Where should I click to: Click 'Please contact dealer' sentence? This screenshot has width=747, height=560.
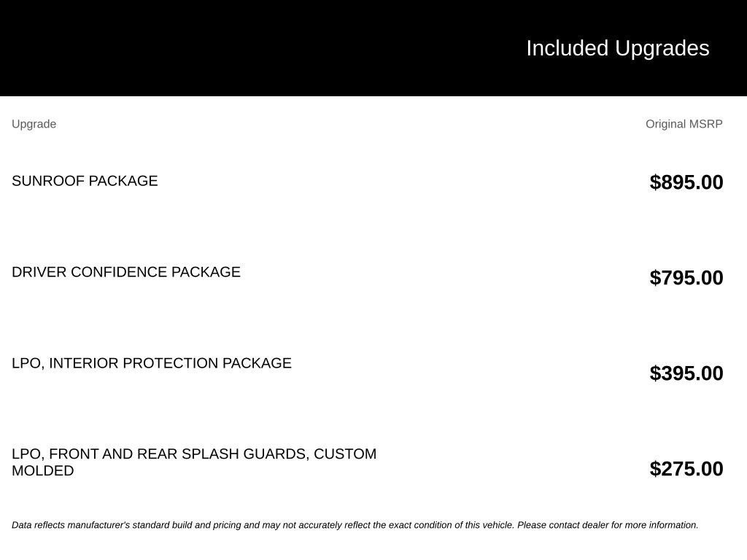[608, 525]
